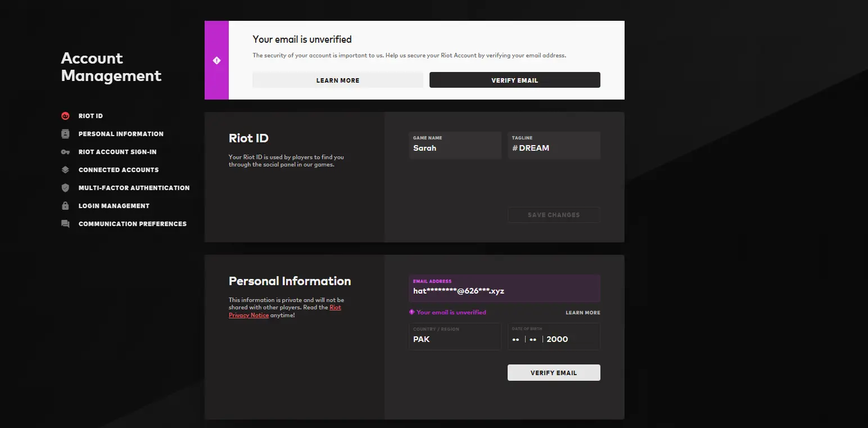The width and height of the screenshot is (868, 428).
Task: Go to Connected Accounts menu item
Action: click(119, 170)
